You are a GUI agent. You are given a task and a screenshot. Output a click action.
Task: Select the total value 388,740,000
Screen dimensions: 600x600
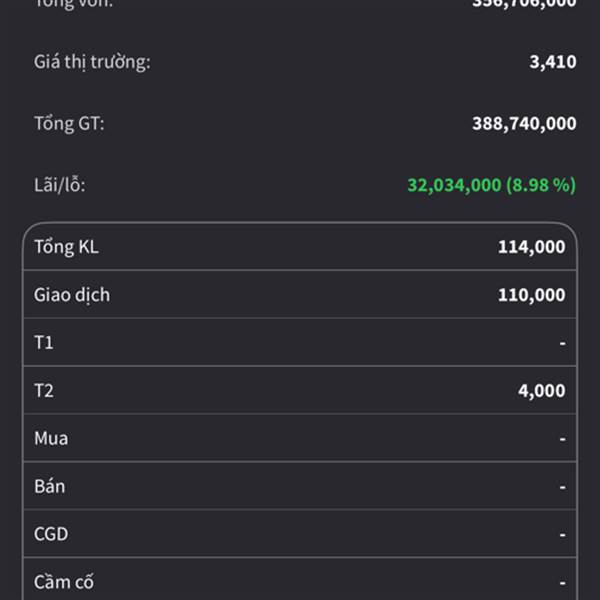(523, 124)
